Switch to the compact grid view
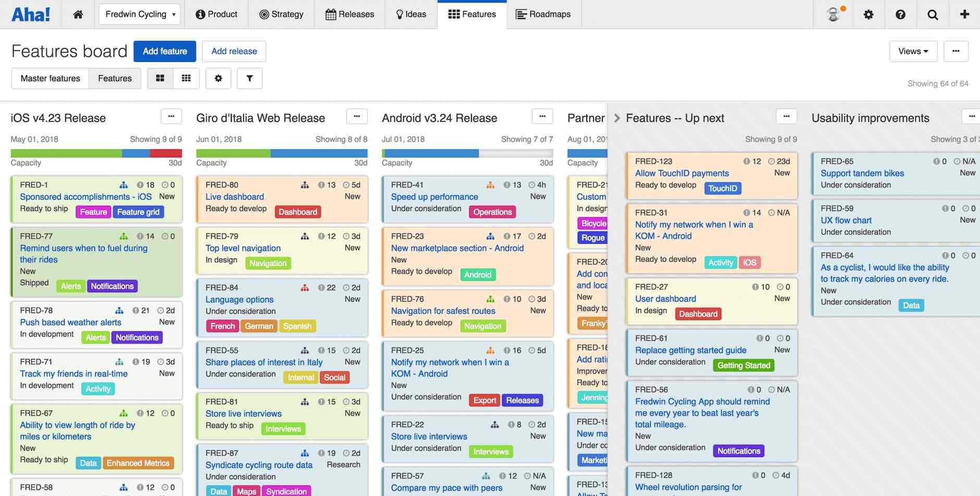The width and height of the screenshot is (980, 496). (x=186, y=78)
